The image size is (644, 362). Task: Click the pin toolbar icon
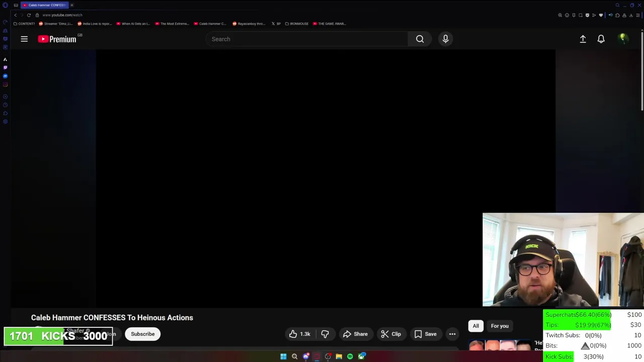[574, 15]
